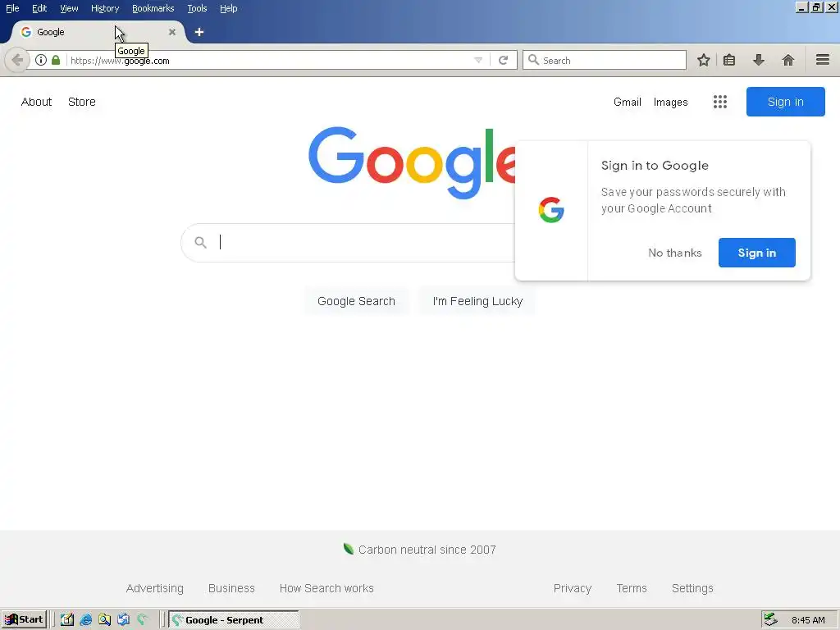Open the downloads arrow icon
This screenshot has height=630, width=840.
pos(759,60)
